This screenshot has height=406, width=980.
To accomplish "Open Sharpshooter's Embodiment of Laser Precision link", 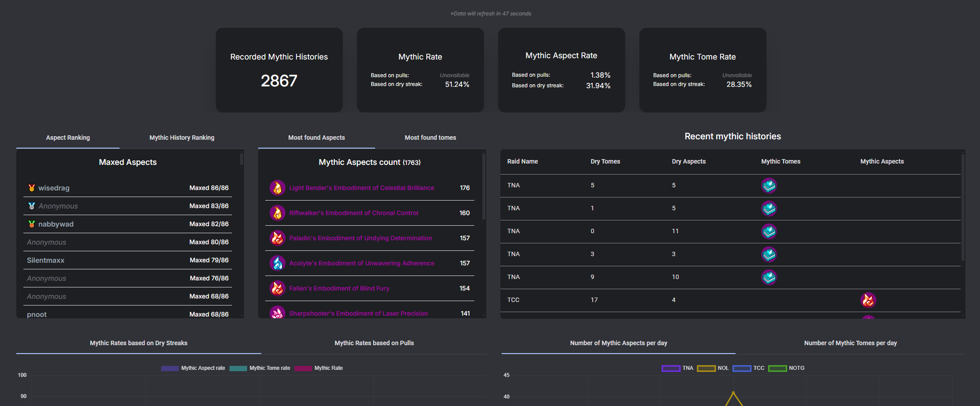I will click(x=358, y=313).
